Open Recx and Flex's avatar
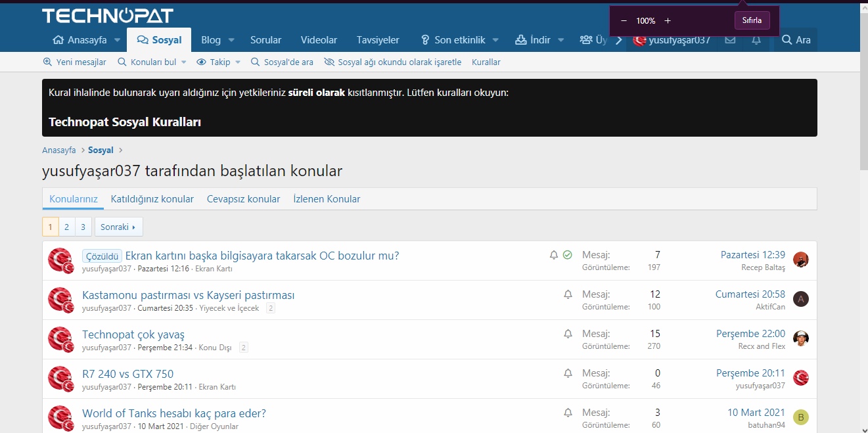 (800, 338)
